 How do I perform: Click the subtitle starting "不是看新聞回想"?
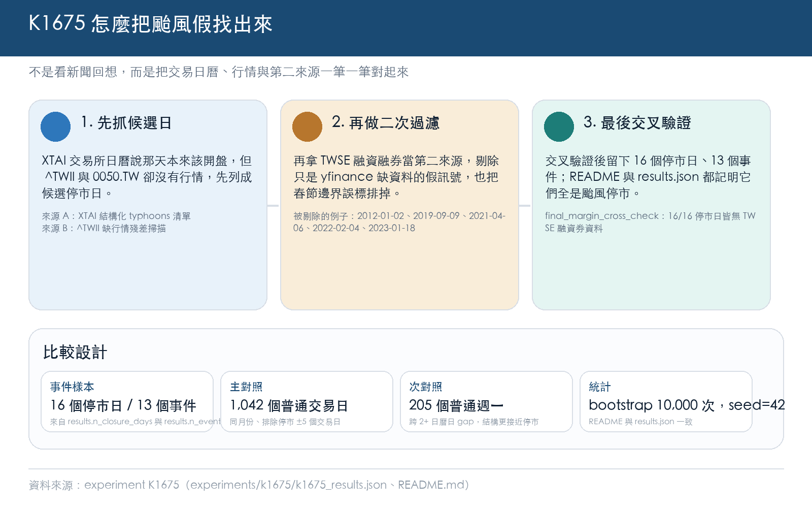point(219,72)
